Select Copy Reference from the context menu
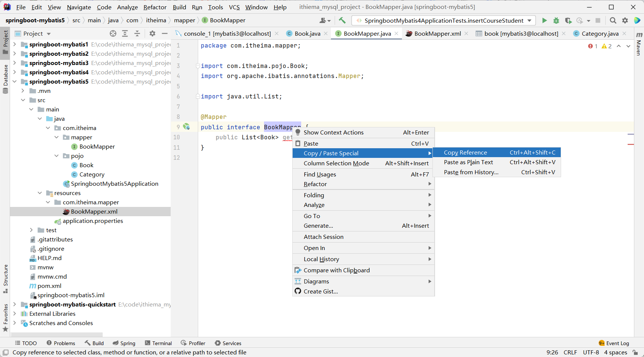Viewport: 644px width, 357px height. 465,152
